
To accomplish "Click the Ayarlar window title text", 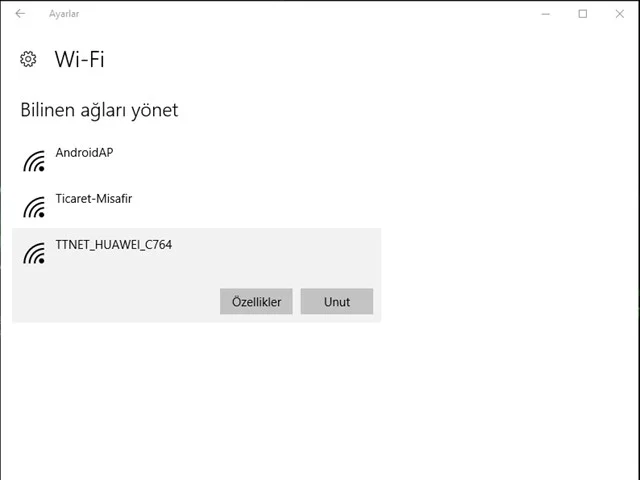I will coord(64,14).
